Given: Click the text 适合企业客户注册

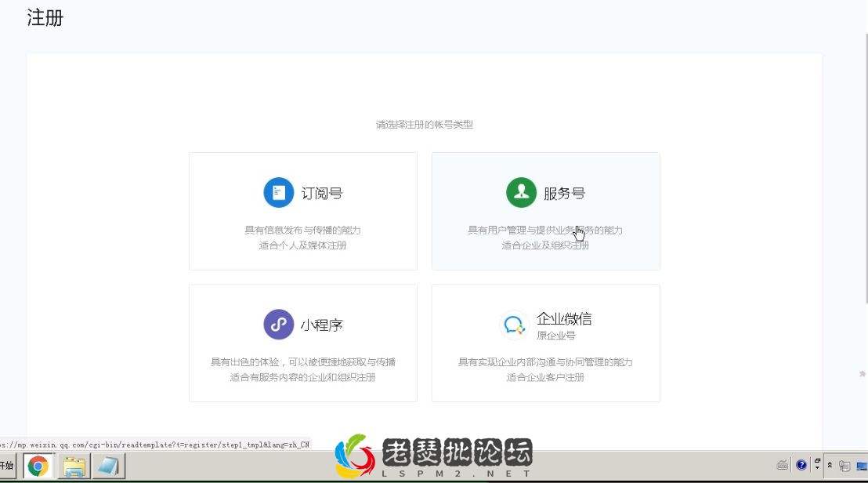Looking at the screenshot, I should pyautogui.click(x=545, y=377).
